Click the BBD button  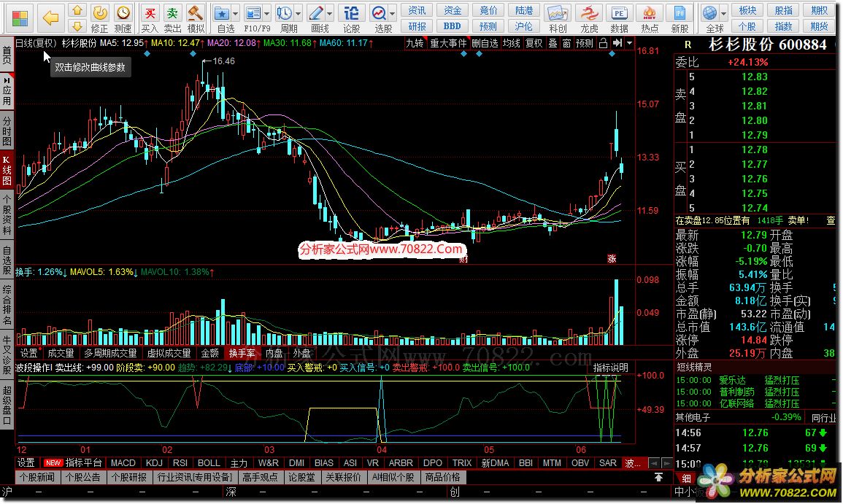point(452,26)
